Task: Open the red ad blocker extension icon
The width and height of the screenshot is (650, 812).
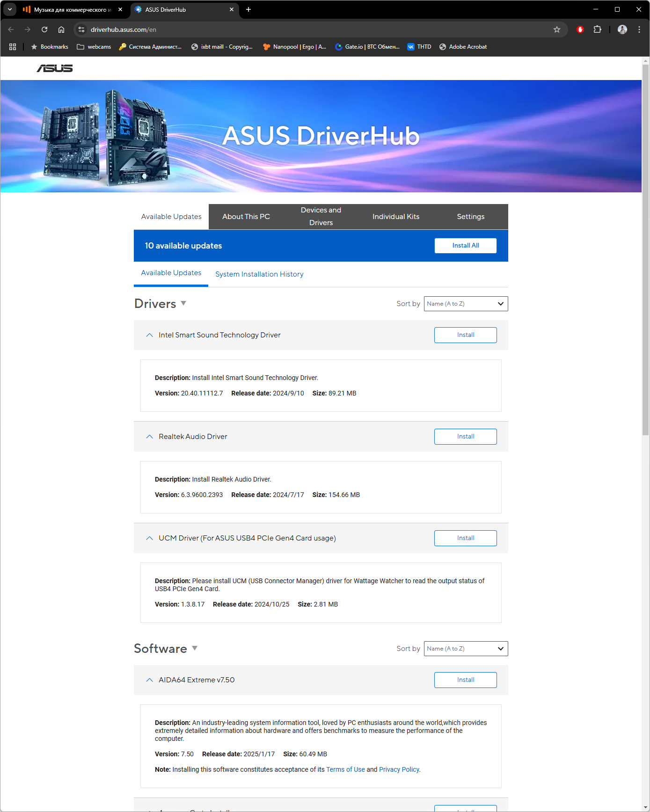Action: tap(580, 29)
